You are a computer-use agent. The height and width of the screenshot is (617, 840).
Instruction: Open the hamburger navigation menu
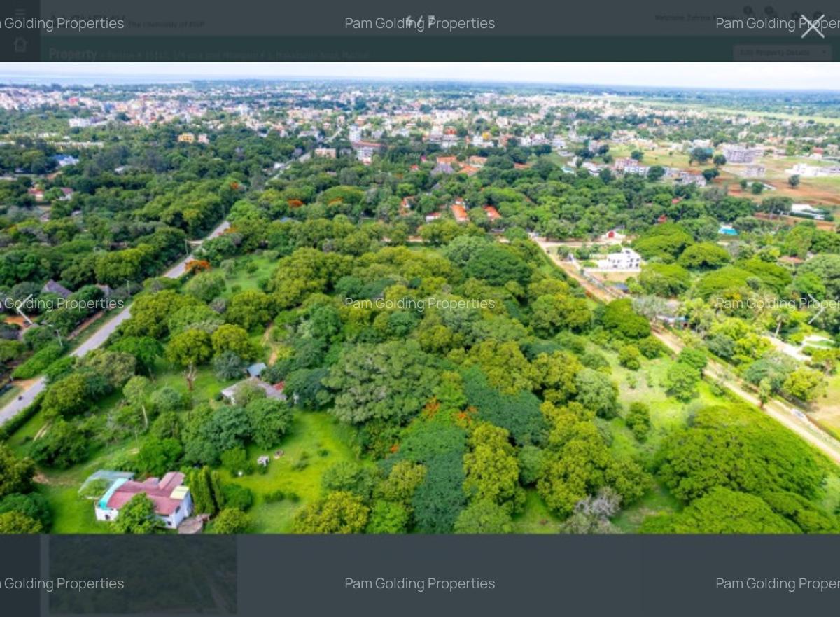click(19, 13)
